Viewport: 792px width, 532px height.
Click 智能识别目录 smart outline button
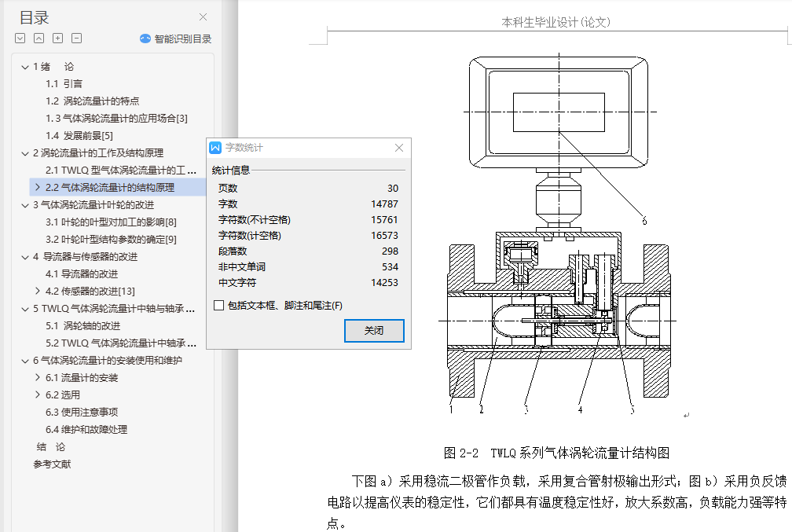176,39
